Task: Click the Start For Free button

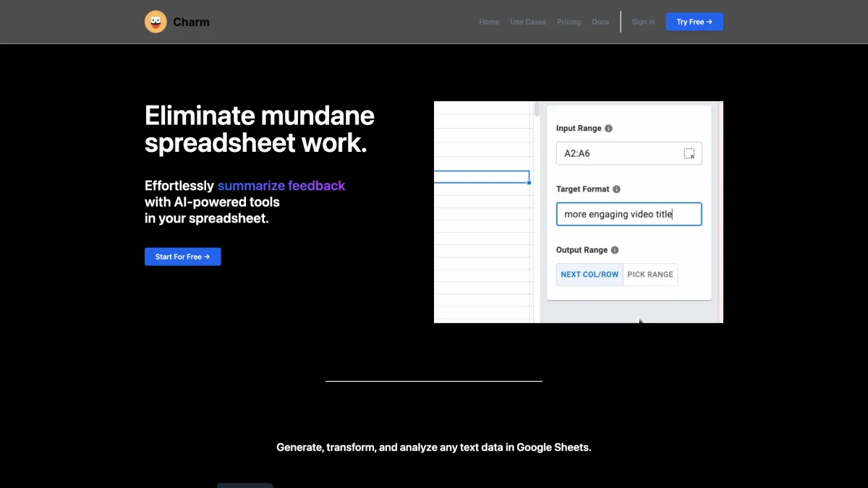Action: tap(182, 257)
